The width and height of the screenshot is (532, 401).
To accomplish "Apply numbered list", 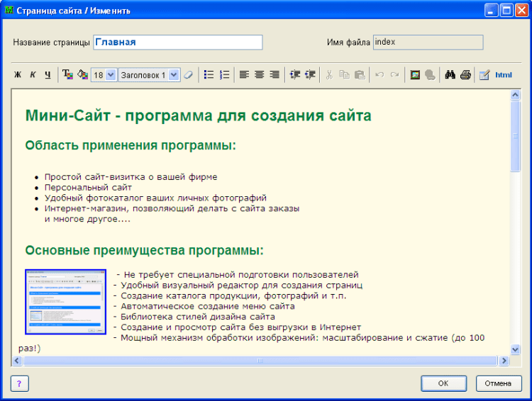I will [224, 74].
